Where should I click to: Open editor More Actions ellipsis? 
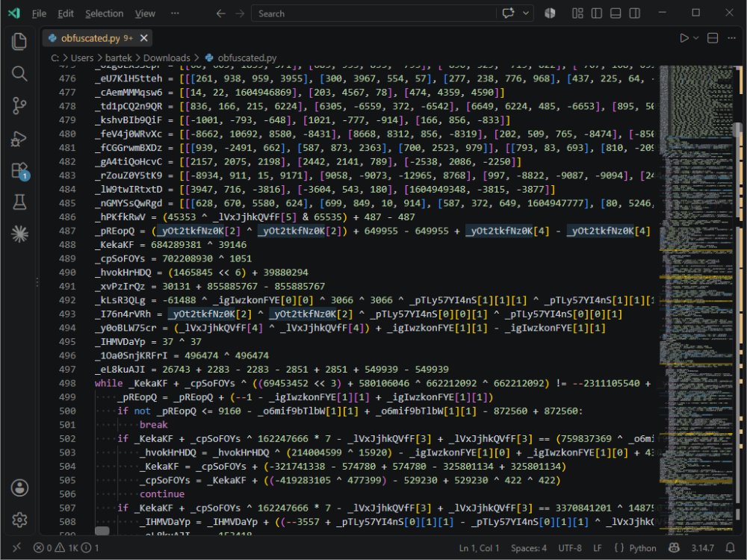coord(732,38)
